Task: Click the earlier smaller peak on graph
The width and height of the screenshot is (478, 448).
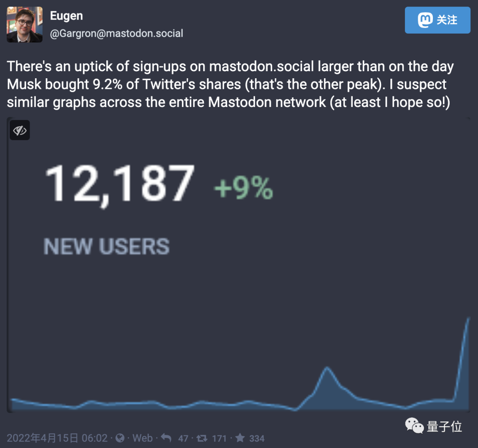Action: tap(327, 368)
